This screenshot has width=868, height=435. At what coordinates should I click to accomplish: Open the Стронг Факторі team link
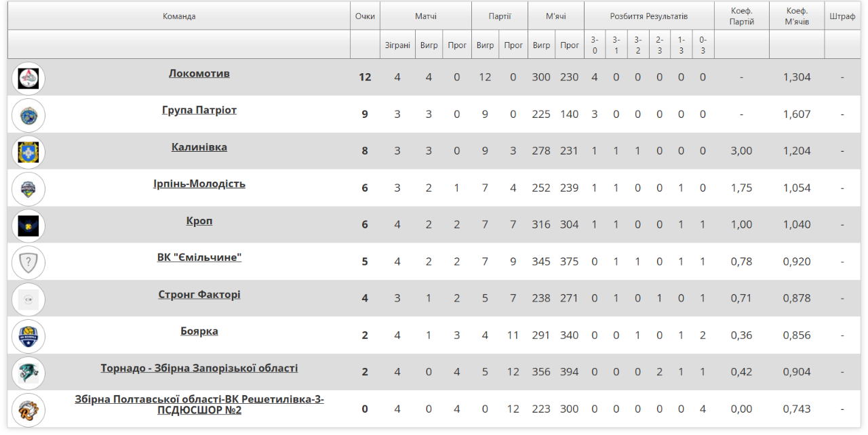tap(199, 295)
